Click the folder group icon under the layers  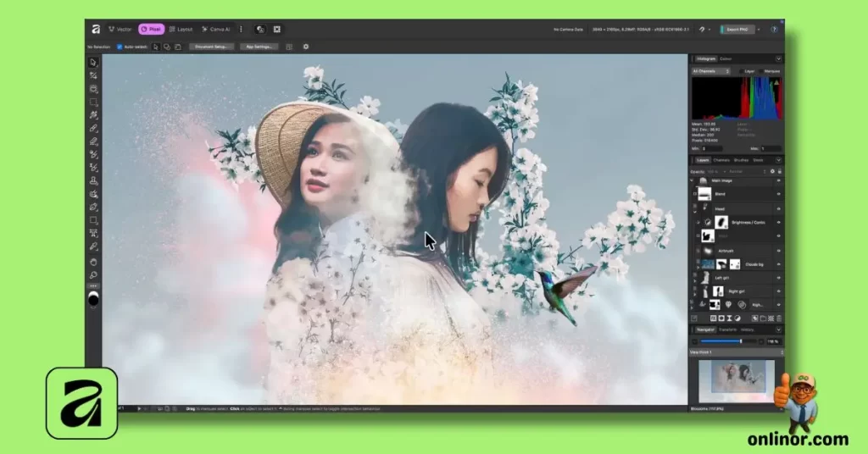pyautogui.click(x=763, y=318)
